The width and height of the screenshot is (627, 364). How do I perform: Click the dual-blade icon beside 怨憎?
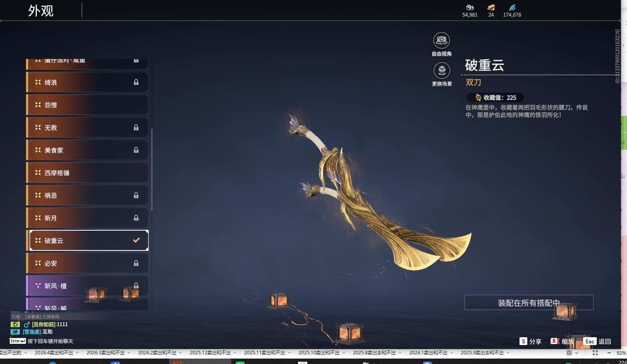[x=38, y=105]
